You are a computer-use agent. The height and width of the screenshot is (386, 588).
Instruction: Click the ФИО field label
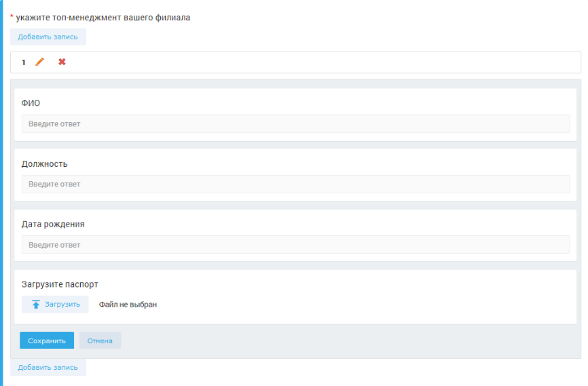[31, 103]
